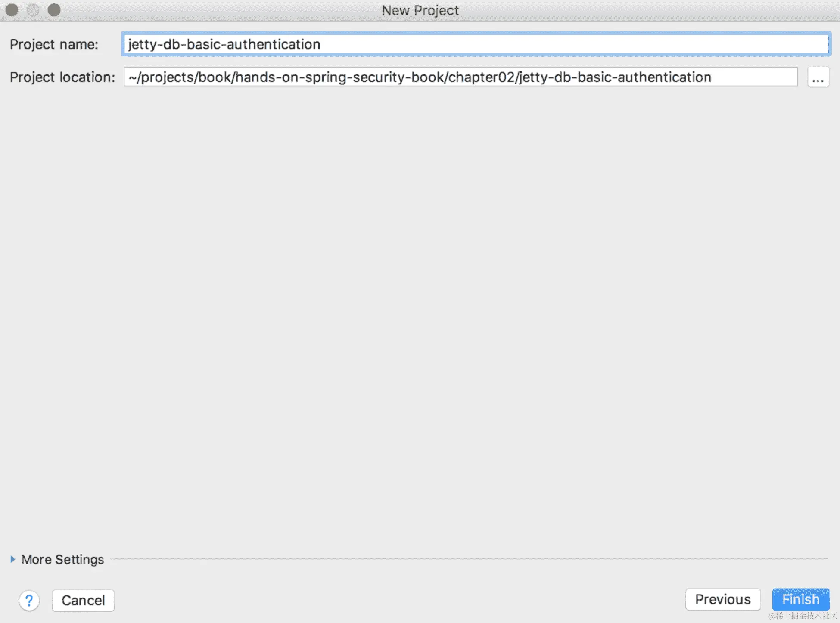Image resolution: width=840 pixels, height=623 pixels.
Task: Place cursor on "chapter02" in the location path
Action: pos(481,77)
